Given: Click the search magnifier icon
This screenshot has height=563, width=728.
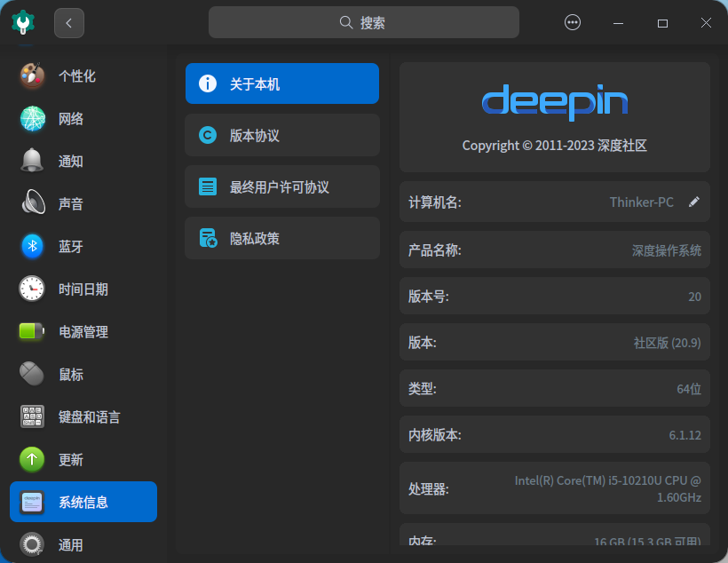Looking at the screenshot, I should (x=346, y=22).
